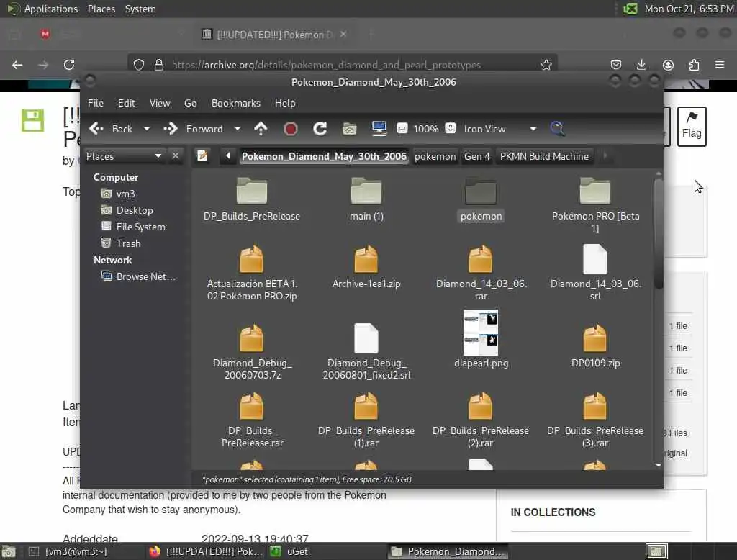
Task: Stop loading with the red stop icon
Action: (291, 129)
